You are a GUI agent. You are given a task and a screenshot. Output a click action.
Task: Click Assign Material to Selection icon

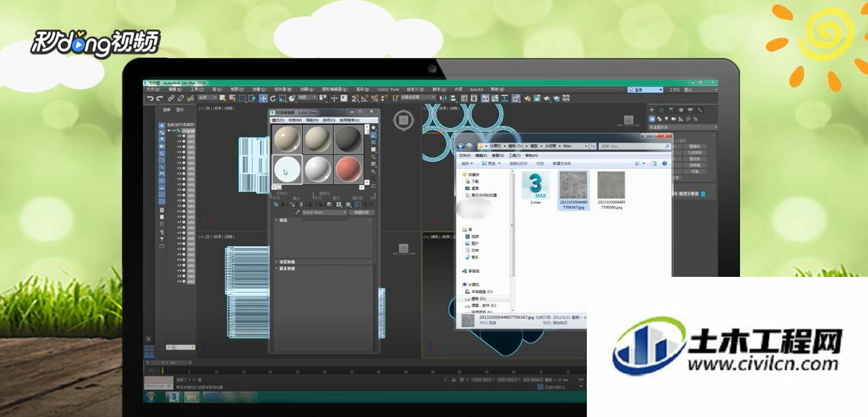point(291,204)
